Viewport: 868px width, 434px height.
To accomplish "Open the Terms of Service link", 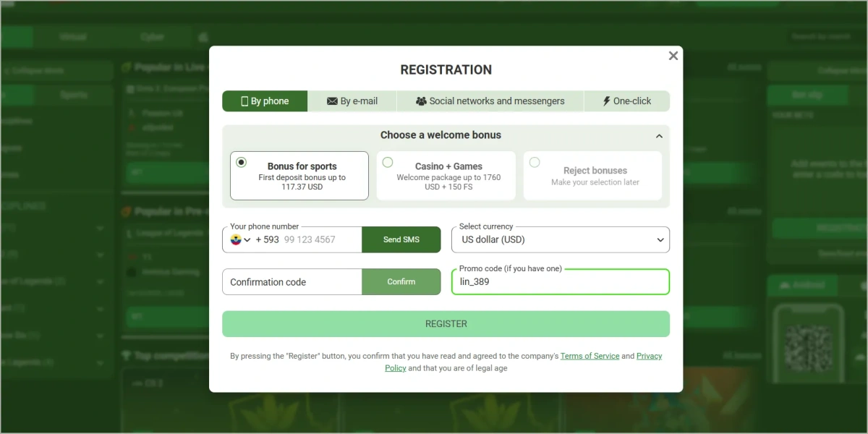I will tap(590, 356).
